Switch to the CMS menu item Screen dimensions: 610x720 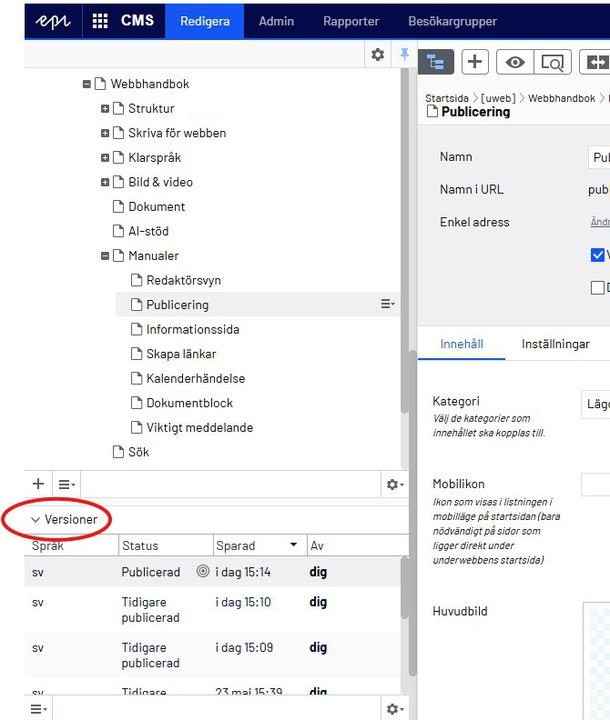point(137,21)
